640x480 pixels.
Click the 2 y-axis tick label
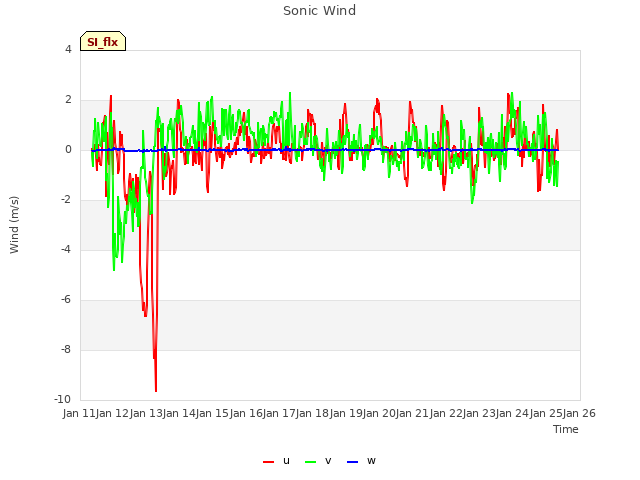(68, 100)
